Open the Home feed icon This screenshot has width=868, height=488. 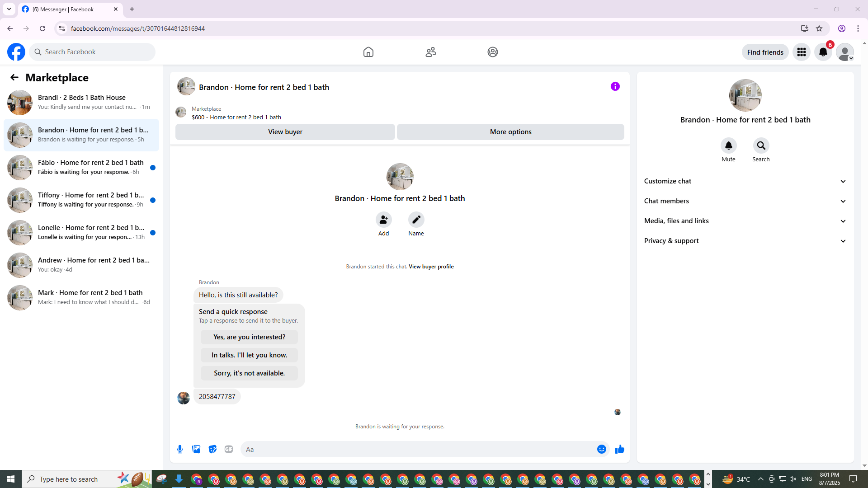click(x=368, y=52)
